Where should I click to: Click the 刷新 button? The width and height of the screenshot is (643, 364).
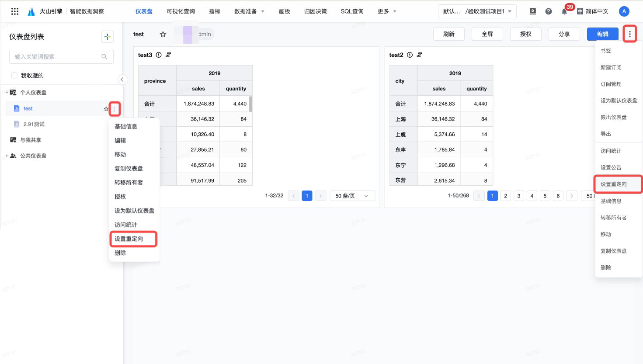pos(449,34)
